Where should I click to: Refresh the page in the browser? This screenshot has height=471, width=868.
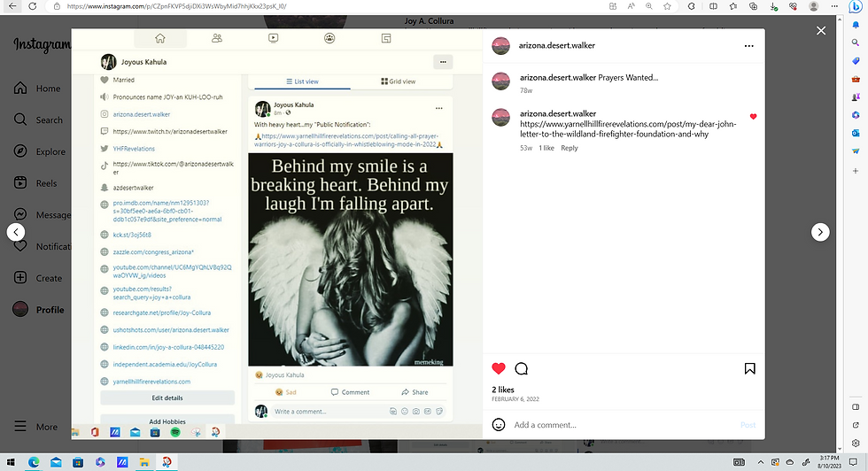tap(33, 6)
